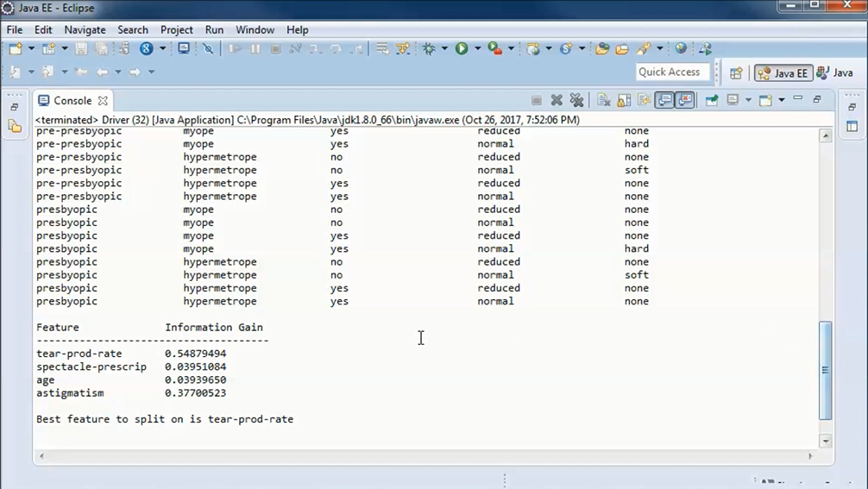868x489 pixels.
Task: Open the File menu
Action: [15, 30]
